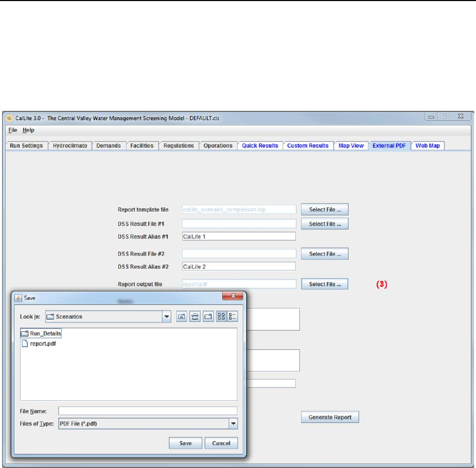
Task: Click the DSS Result Alias #1 field
Action: 239,236
